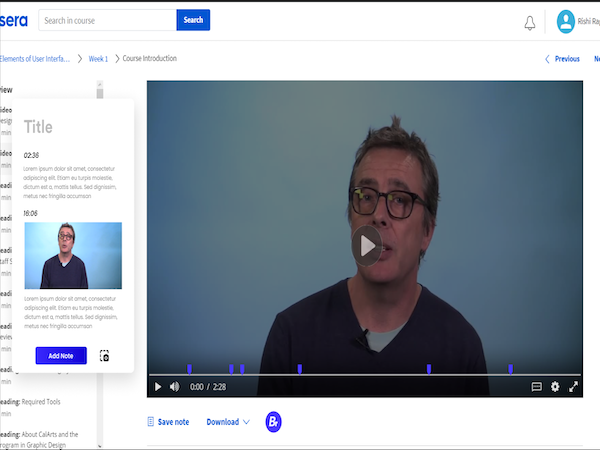The height and width of the screenshot is (450, 600).
Task: Click the Coursera logo
Action: tap(14, 21)
